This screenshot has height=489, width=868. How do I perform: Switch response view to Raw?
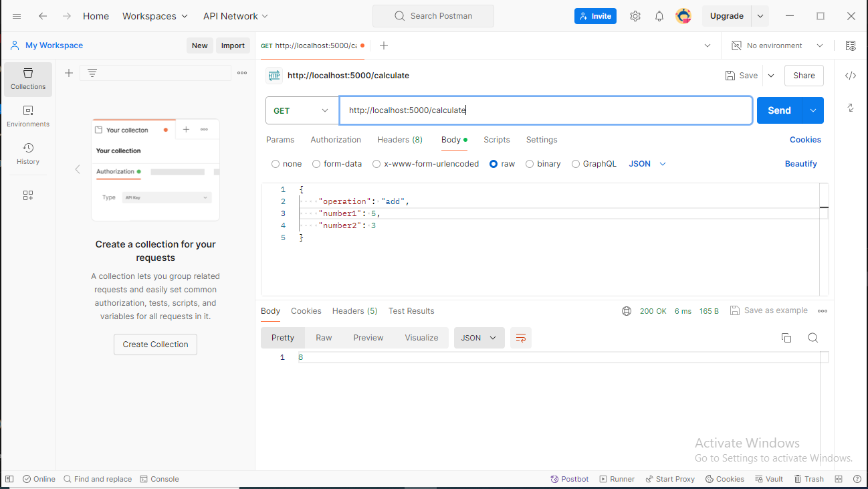point(324,338)
